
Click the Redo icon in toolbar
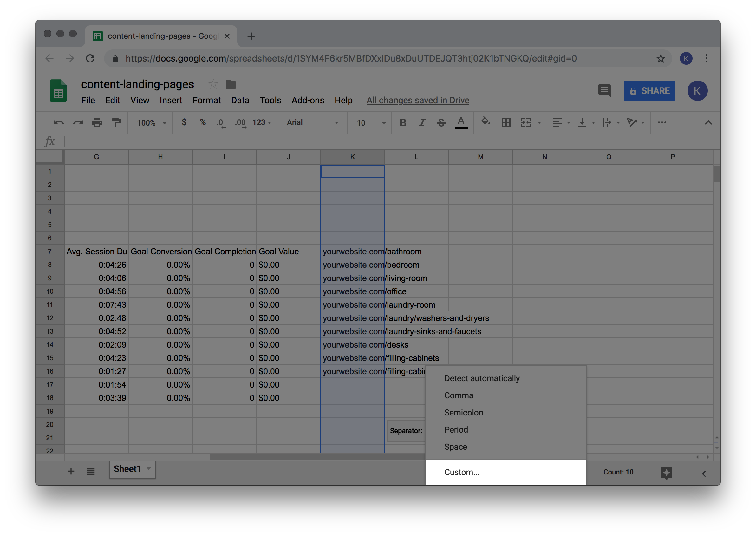[x=78, y=122]
